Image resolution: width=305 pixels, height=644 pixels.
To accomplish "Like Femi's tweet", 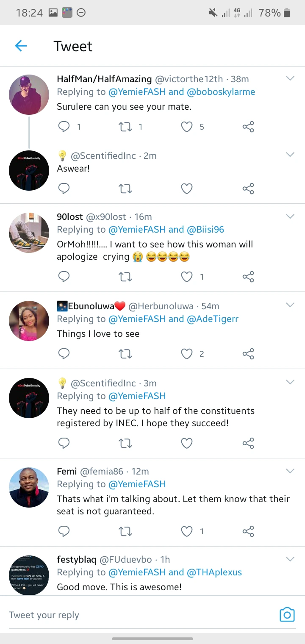I will (187, 531).
